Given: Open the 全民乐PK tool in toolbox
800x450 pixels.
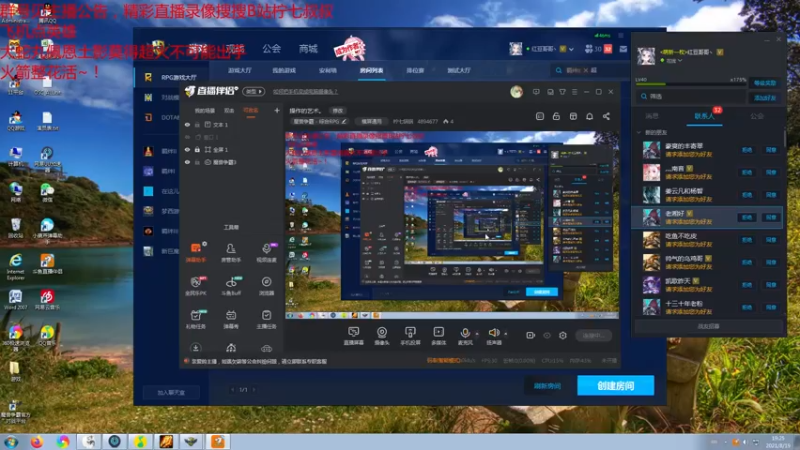Looking at the screenshot, I should coord(196,286).
